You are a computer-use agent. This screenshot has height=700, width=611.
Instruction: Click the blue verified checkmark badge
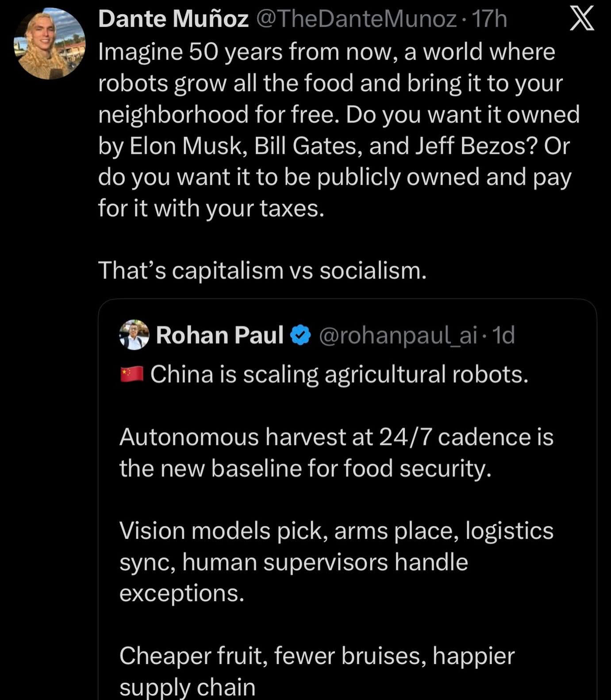coord(301,335)
